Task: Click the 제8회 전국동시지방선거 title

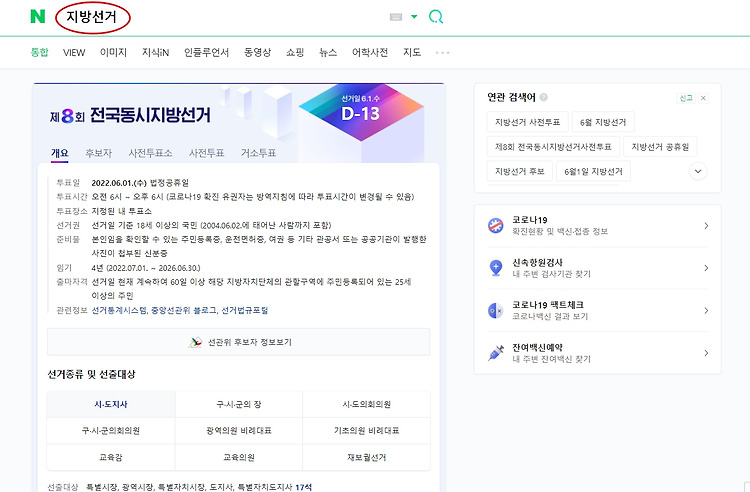Action: click(130, 115)
